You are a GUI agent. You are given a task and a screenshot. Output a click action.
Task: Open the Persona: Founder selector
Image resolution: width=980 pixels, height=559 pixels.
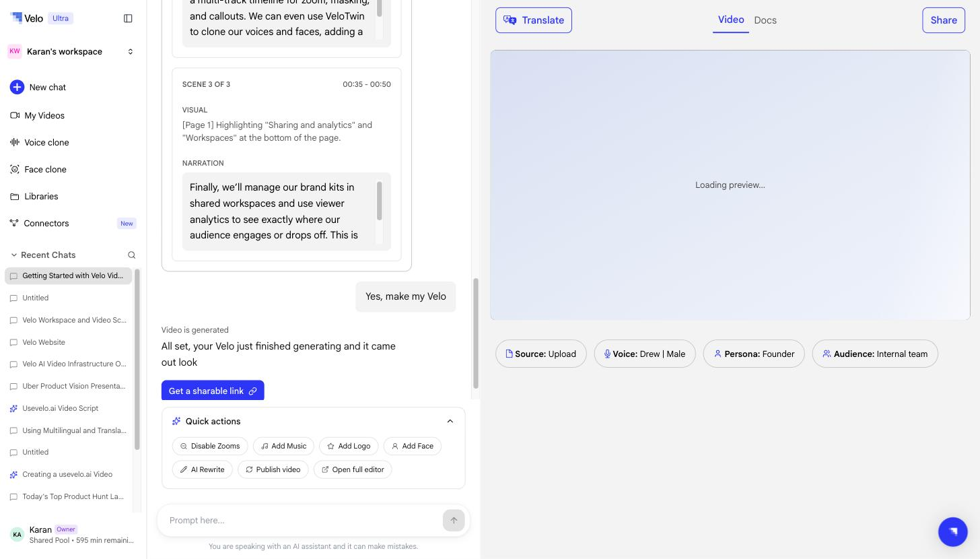point(754,354)
